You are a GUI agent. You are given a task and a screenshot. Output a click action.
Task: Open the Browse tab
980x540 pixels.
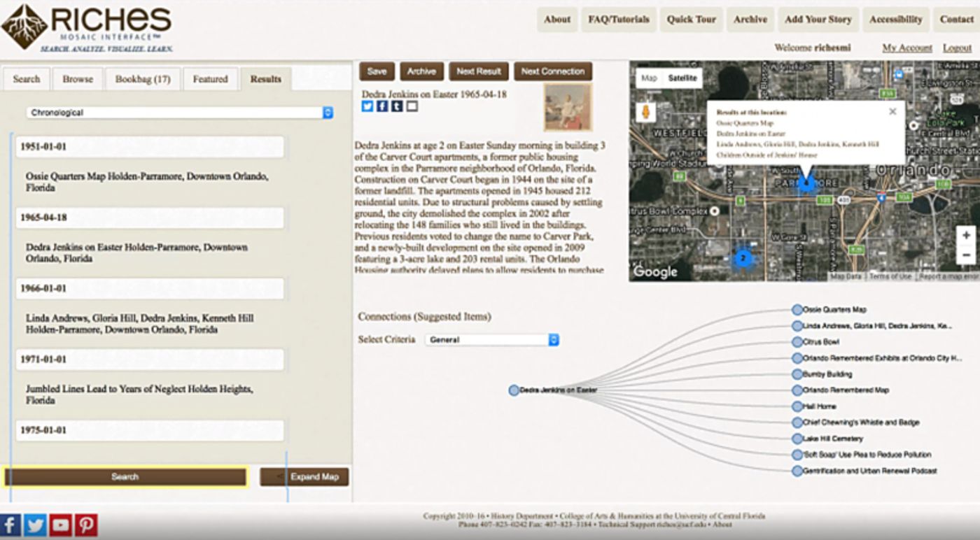(x=78, y=79)
